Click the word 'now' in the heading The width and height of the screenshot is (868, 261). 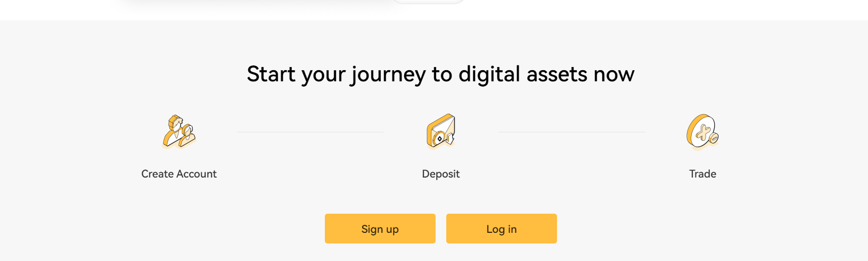pos(614,74)
